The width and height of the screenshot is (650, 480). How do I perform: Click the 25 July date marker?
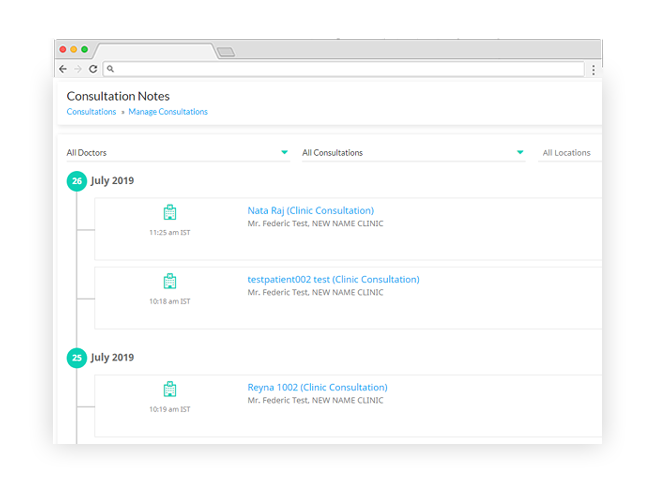coord(76,357)
